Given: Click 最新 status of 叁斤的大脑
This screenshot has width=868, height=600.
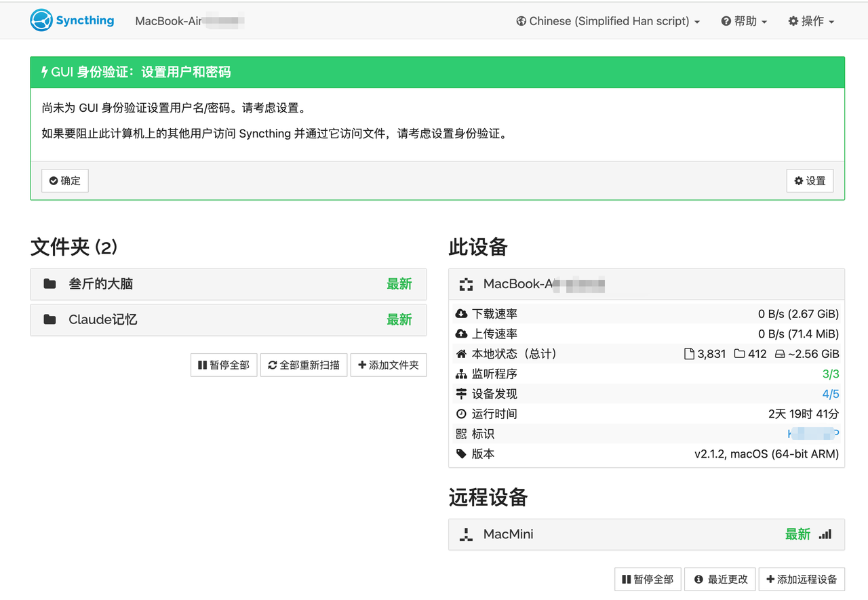Looking at the screenshot, I should coord(399,284).
